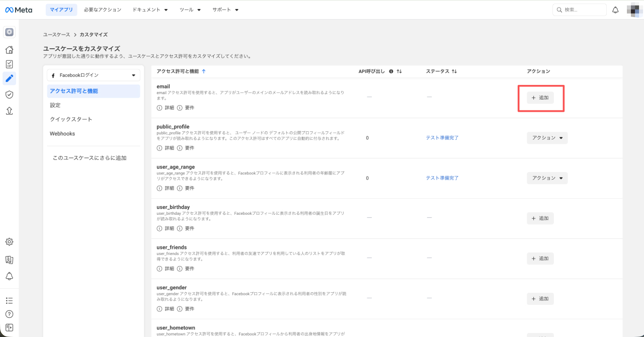Click the shield check icon in sidebar
Image resolution: width=644 pixels, height=337 pixels.
tap(9, 95)
